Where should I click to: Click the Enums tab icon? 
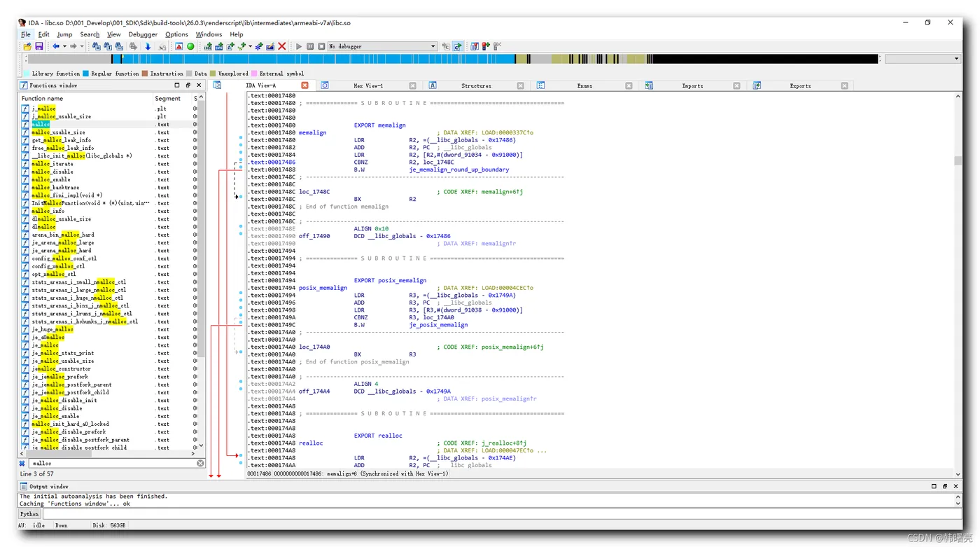(541, 85)
